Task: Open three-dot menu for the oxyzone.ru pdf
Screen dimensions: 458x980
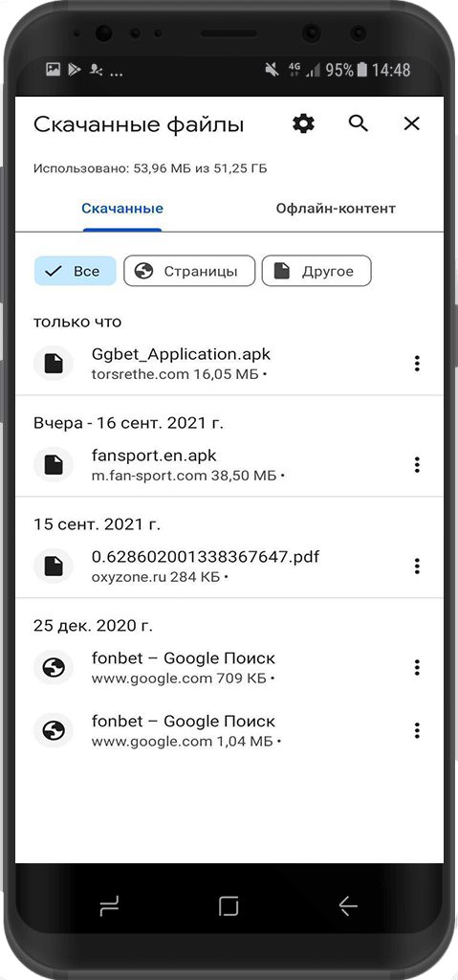Action: pos(417,567)
